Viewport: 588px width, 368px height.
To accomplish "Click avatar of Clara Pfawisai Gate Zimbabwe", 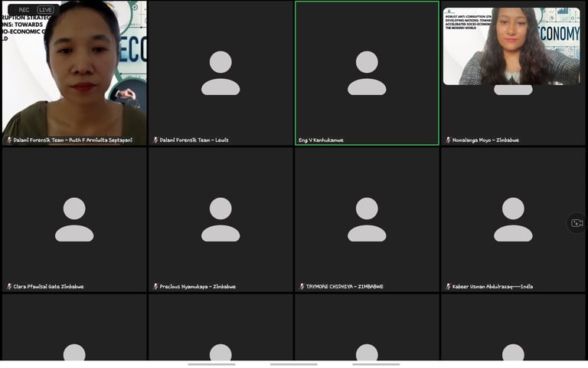I will tap(74, 219).
